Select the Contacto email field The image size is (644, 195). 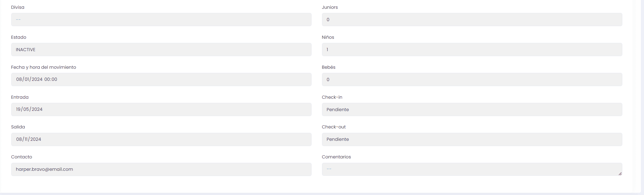[x=161, y=169]
